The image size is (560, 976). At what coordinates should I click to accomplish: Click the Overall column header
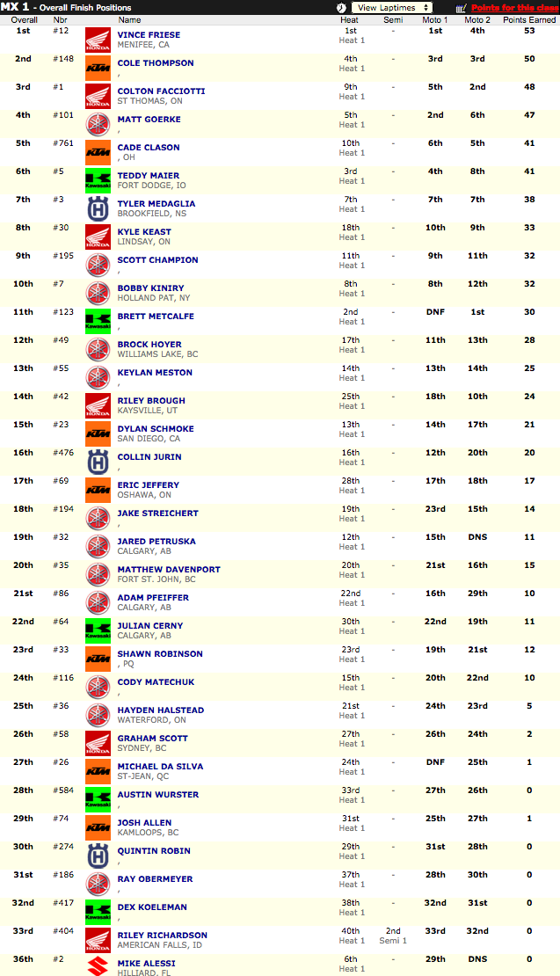click(24, 19)
